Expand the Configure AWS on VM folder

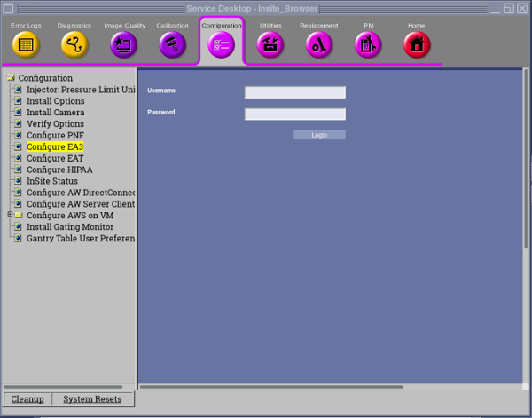coord(10,215)
